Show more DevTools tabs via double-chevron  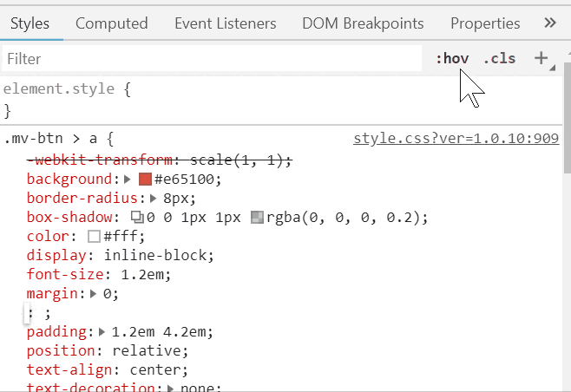549,23
